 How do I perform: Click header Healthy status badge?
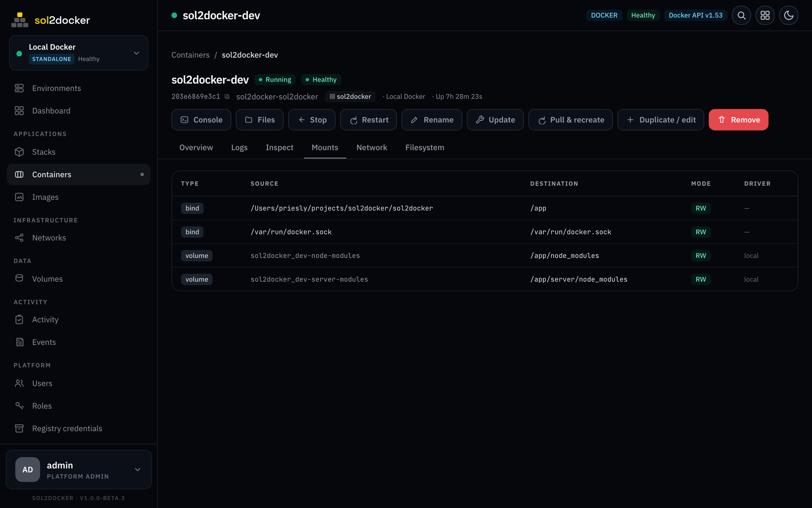tap(643, 15)
